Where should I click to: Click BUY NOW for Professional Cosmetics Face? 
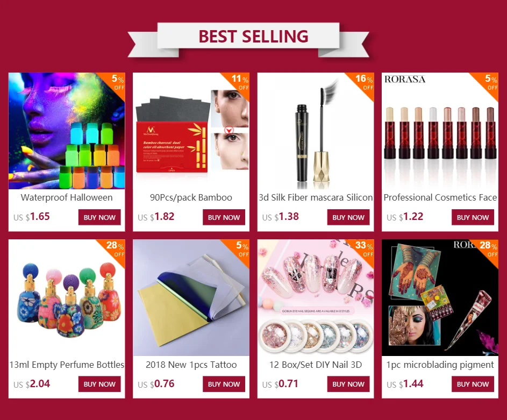473,217
